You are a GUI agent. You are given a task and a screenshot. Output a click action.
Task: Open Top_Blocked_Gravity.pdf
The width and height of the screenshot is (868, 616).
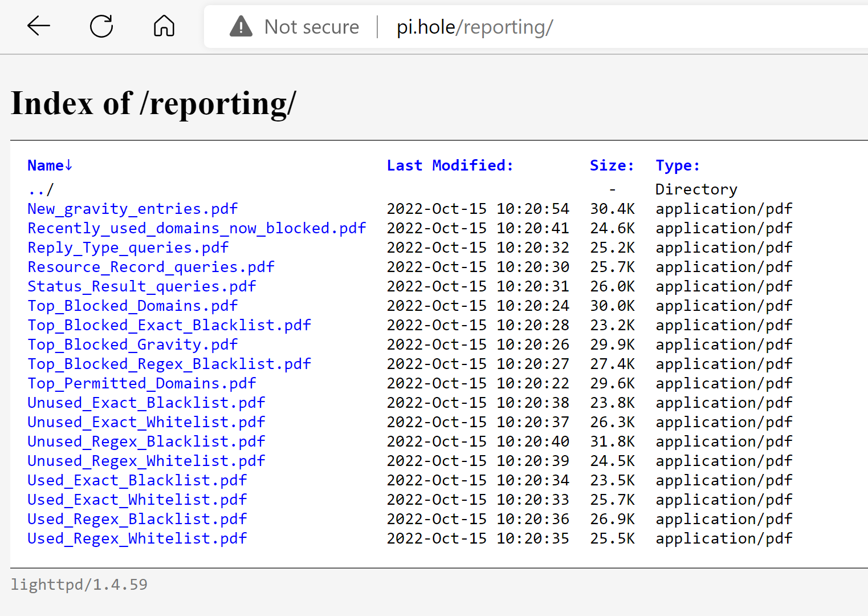[132, 345]
